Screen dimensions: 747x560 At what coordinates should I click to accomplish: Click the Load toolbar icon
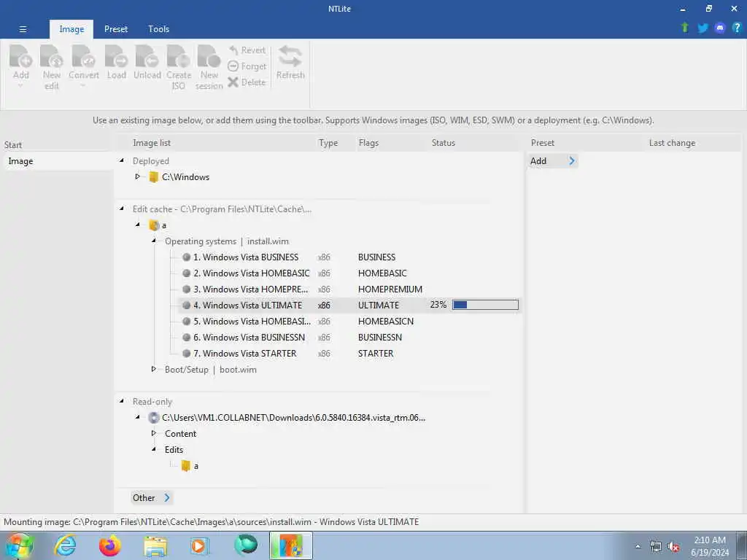pos(116,56)
